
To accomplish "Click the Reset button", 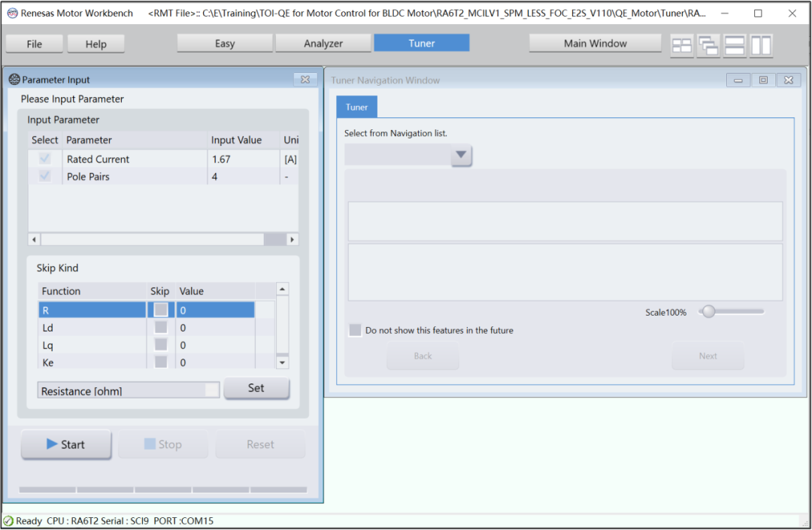I will 260,444.
